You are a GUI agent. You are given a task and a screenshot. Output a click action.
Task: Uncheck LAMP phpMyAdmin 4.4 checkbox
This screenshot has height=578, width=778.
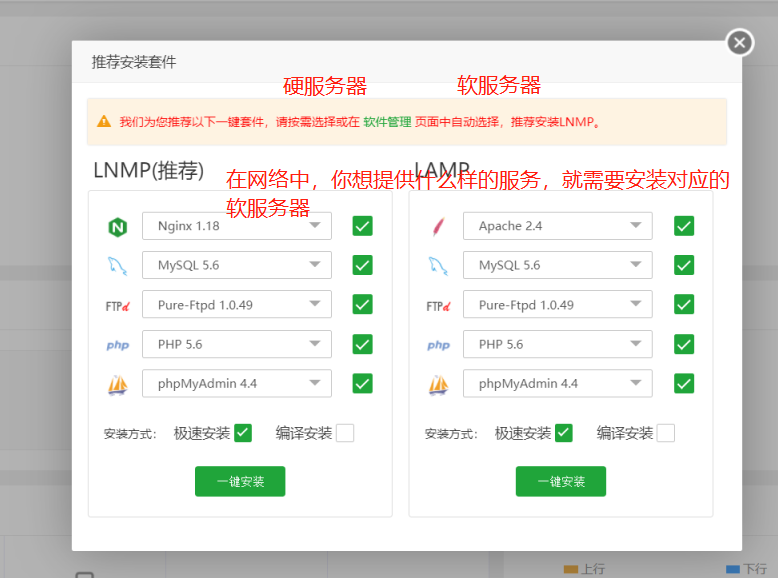point(684,383)
